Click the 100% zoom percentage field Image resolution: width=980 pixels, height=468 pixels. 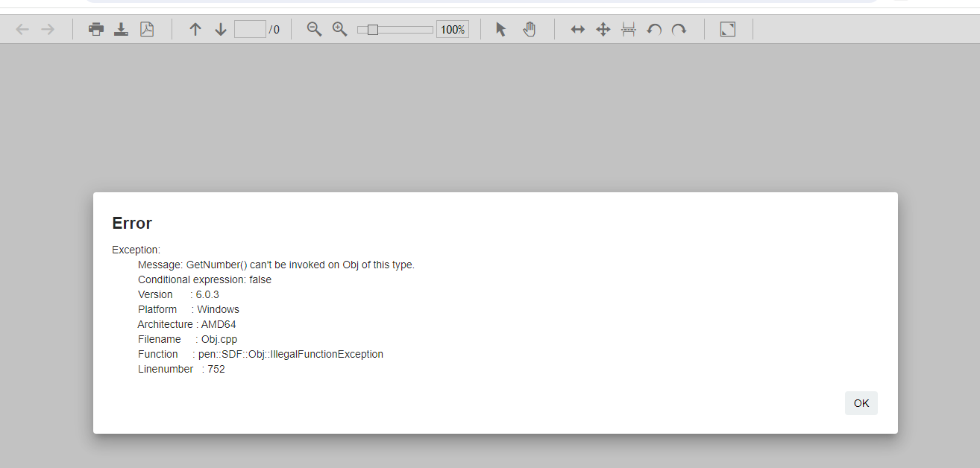click(453, 30)
